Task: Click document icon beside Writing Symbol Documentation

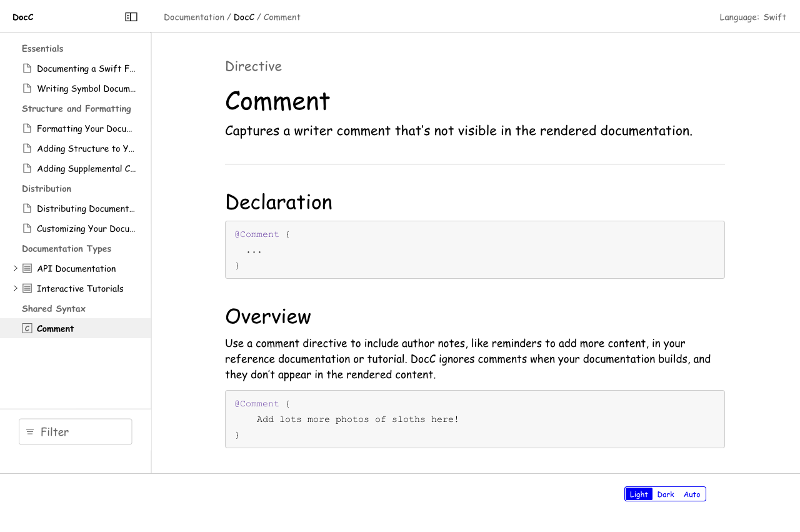Action: point(27,88)
